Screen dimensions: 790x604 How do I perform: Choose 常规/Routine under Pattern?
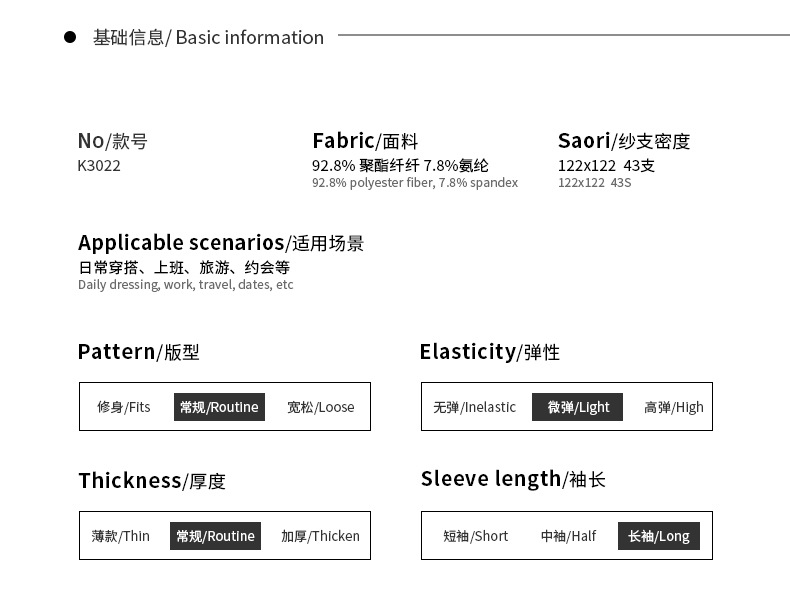219,407
